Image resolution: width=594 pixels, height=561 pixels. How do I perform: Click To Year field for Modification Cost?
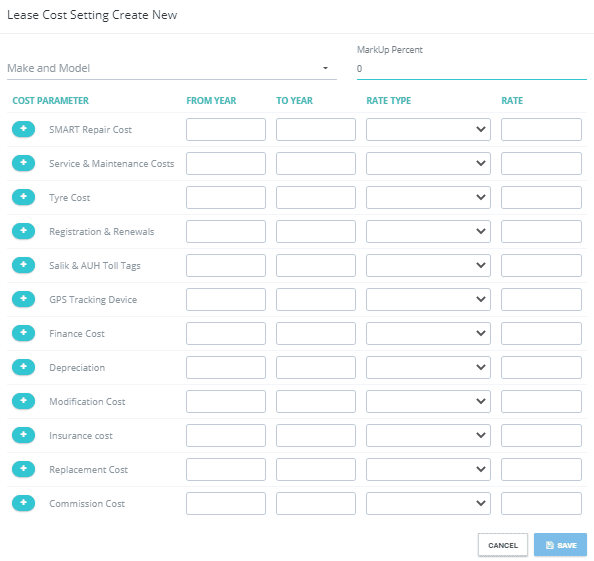[316, 402]
